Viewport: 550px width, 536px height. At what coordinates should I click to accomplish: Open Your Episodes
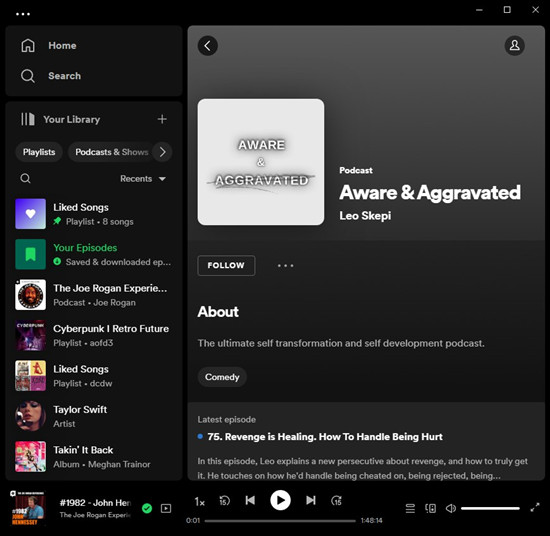94,254
